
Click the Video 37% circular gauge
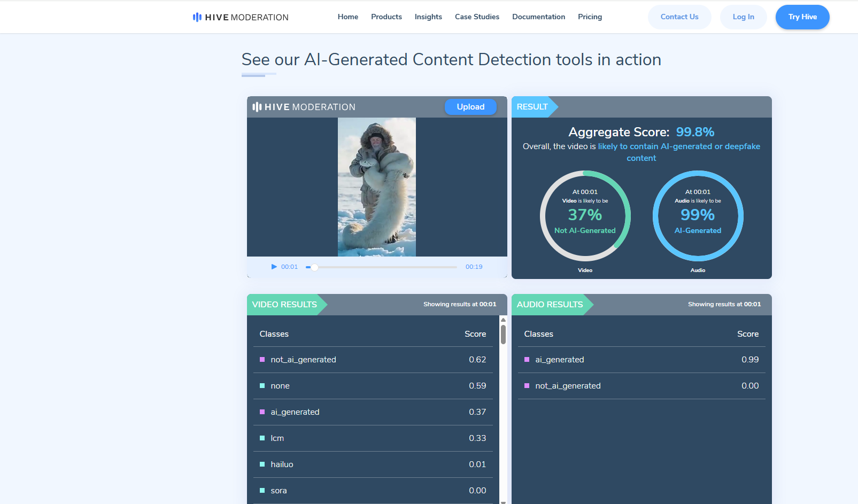pos(585,216)
